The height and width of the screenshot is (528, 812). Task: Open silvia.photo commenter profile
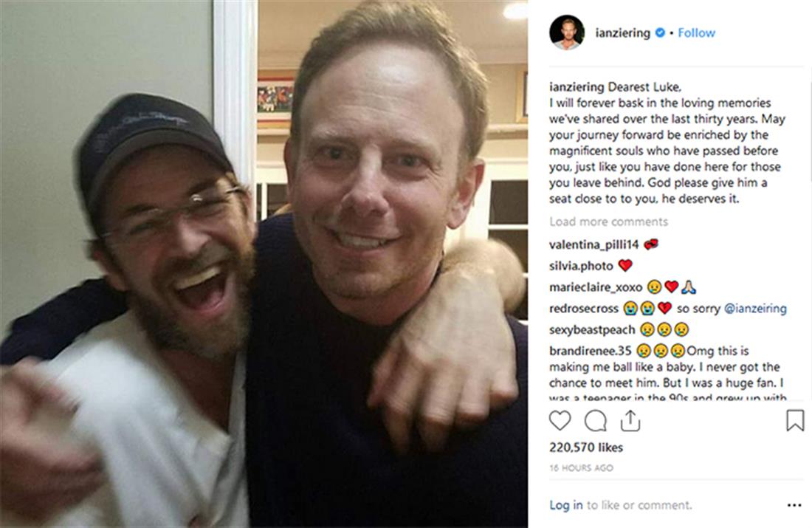[581, 266]
